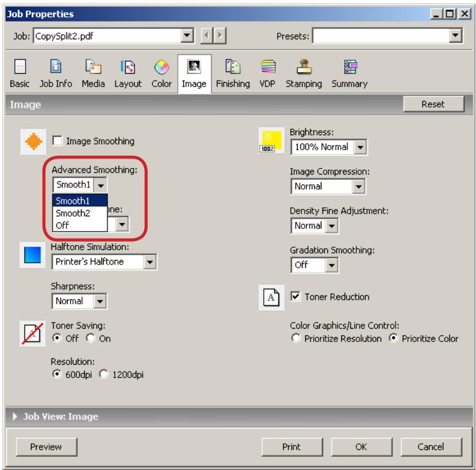The image size is (476, 470).
Task: Choose the 600dpi resolution option
Action: [57, 374]
